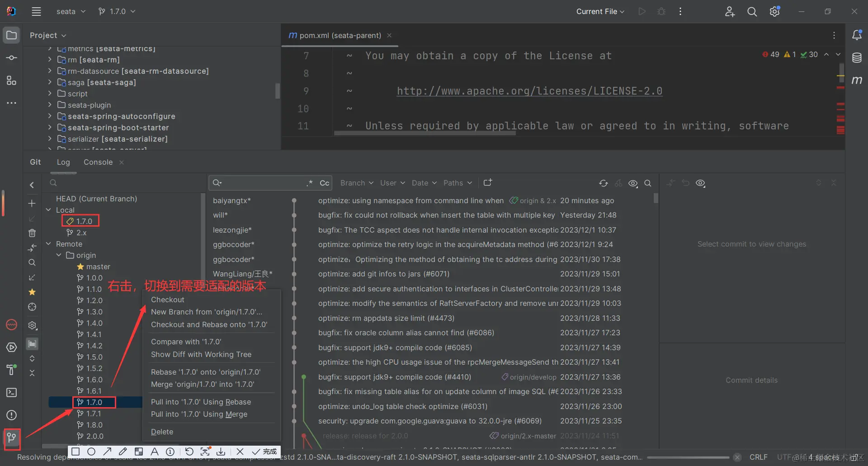The image size is (868, 466).
Task: Toggle group branches by directory
Action: tap(32, 344)
